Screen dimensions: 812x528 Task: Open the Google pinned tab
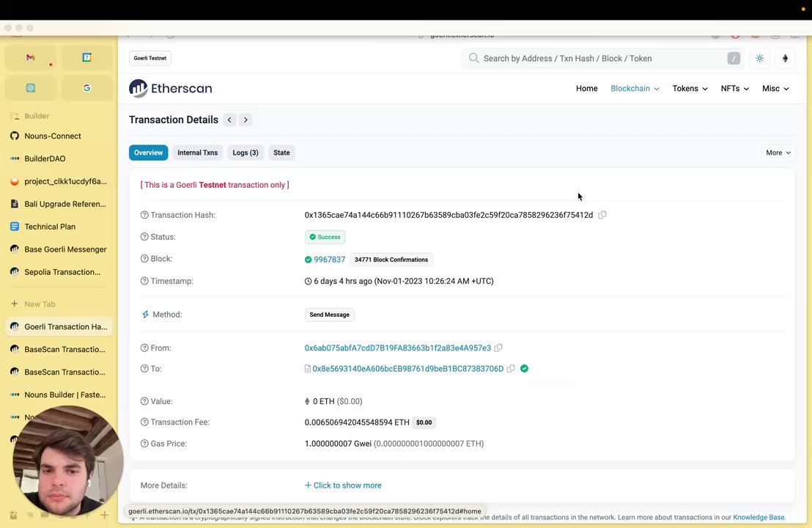click(87, 88)
